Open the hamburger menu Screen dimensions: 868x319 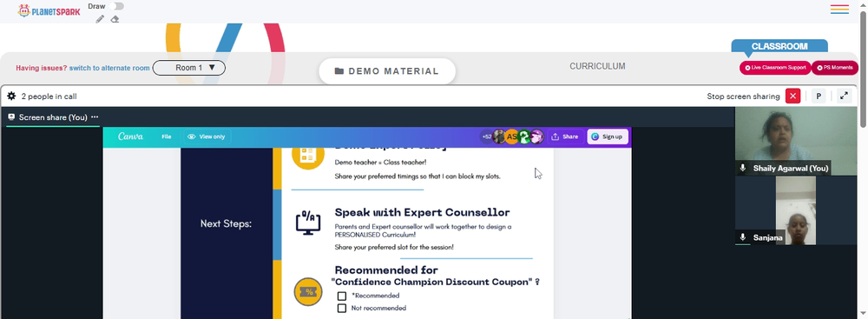(839, 9)
